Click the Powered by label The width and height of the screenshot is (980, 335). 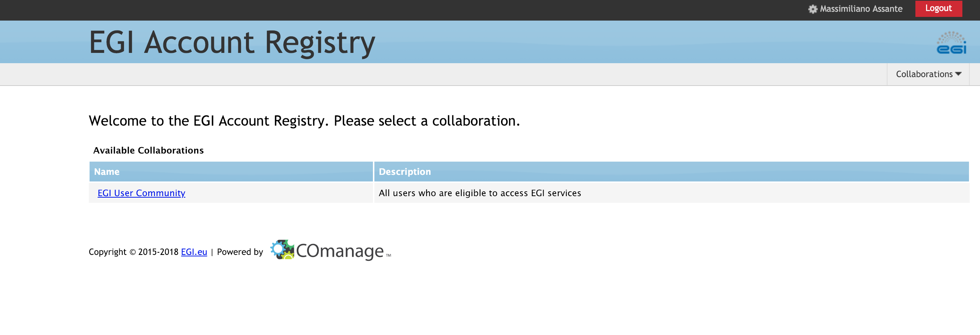(240, 252)
